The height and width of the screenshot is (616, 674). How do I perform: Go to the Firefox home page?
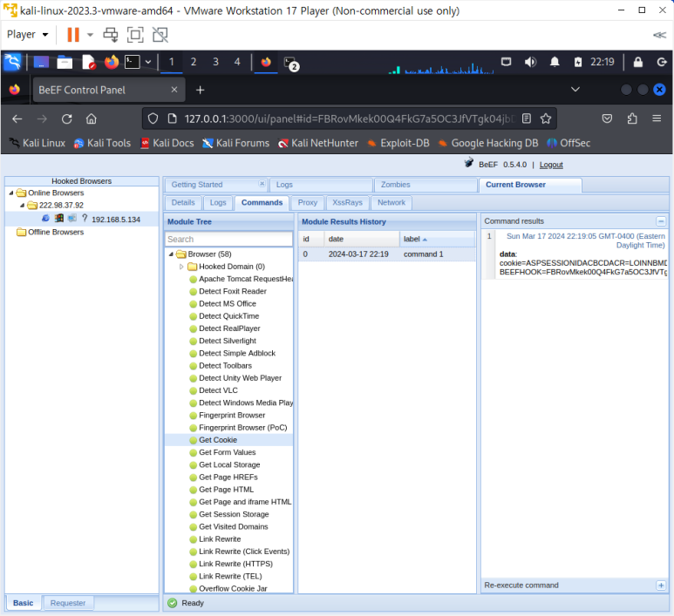point(92,118)
